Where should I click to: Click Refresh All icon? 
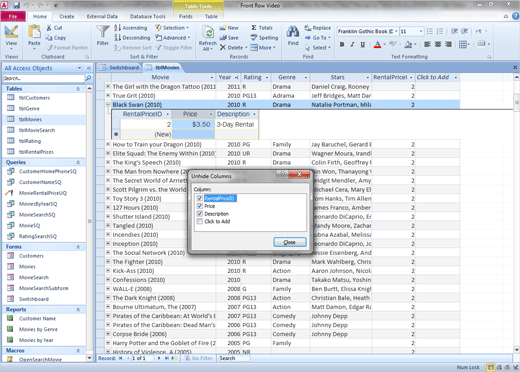tap(208, 33)
